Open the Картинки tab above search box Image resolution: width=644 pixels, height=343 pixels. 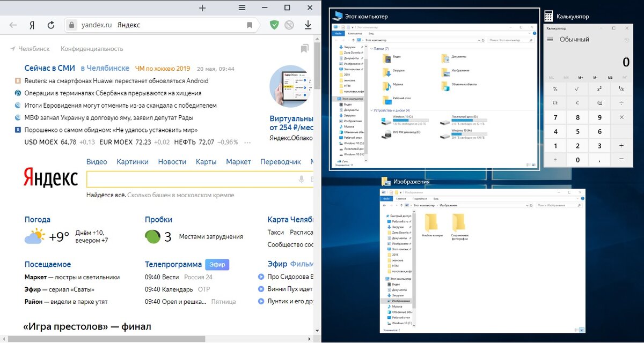(133, 162)
